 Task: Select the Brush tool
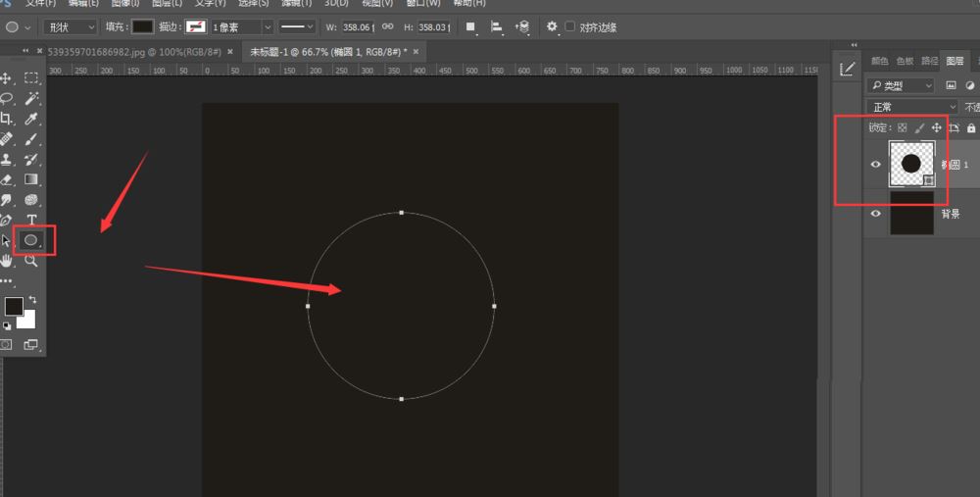[x=31, y=139]
